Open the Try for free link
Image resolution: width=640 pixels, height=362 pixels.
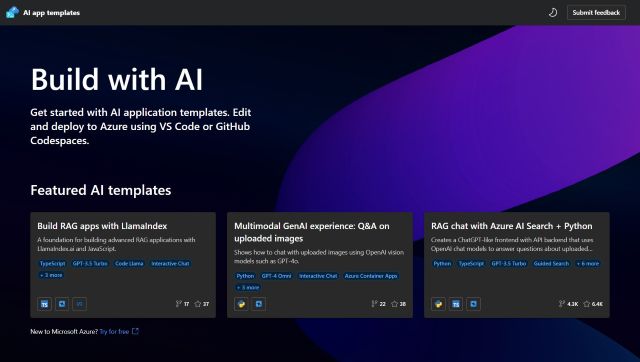(114, 331)
